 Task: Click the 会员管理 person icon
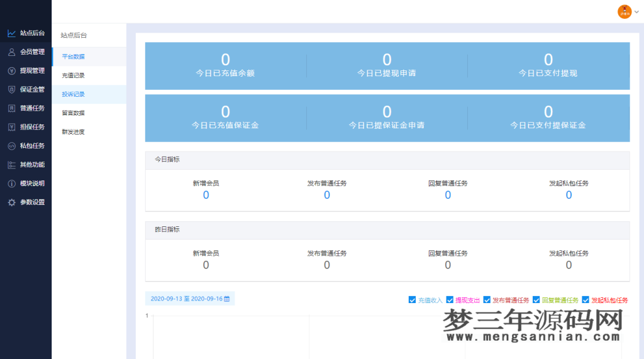[11, 52]
